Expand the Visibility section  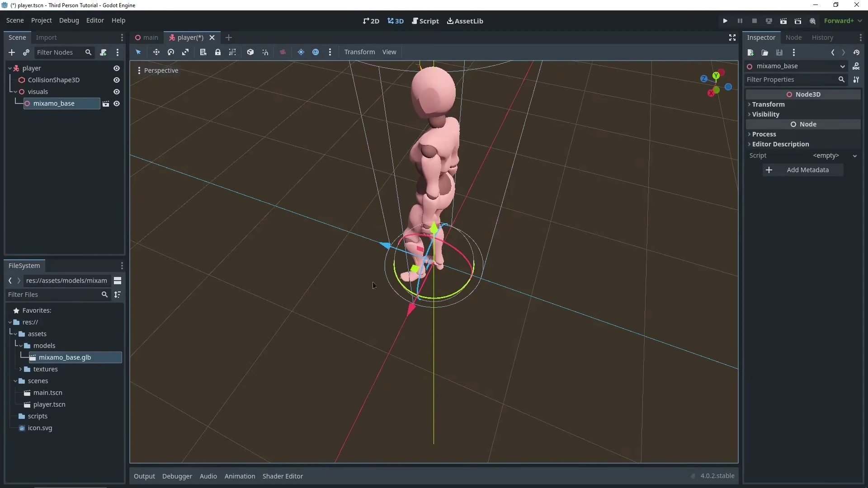[x=803, y=114]
